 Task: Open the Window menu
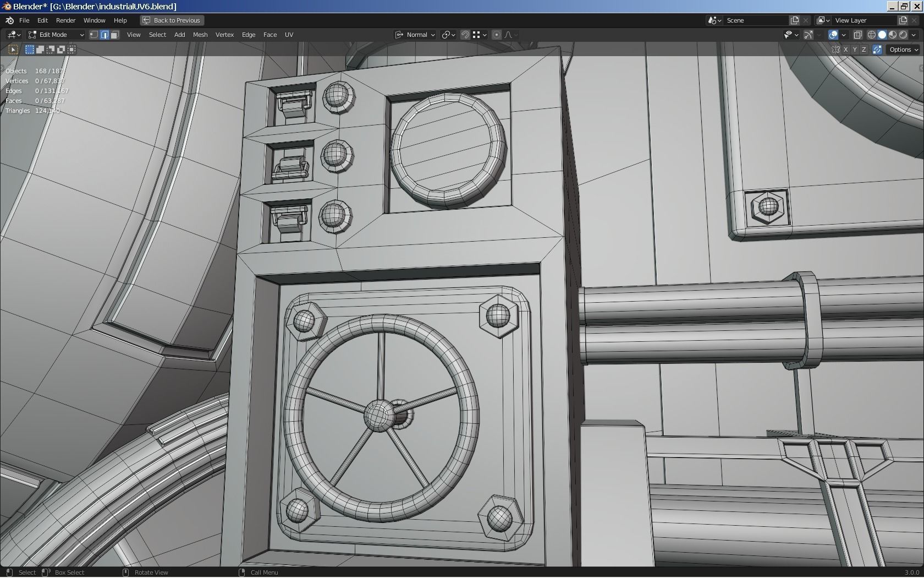click(95, 20)
